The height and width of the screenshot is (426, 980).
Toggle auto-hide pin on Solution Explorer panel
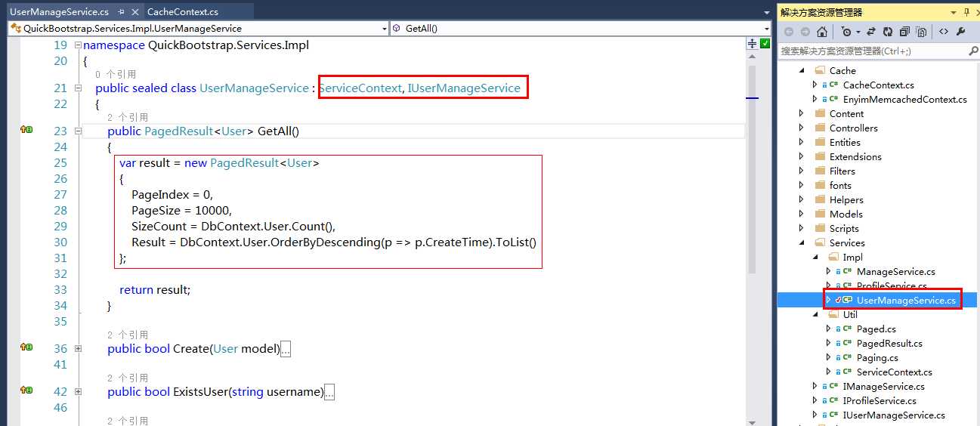pyautogui.click(x=967, y=12)
